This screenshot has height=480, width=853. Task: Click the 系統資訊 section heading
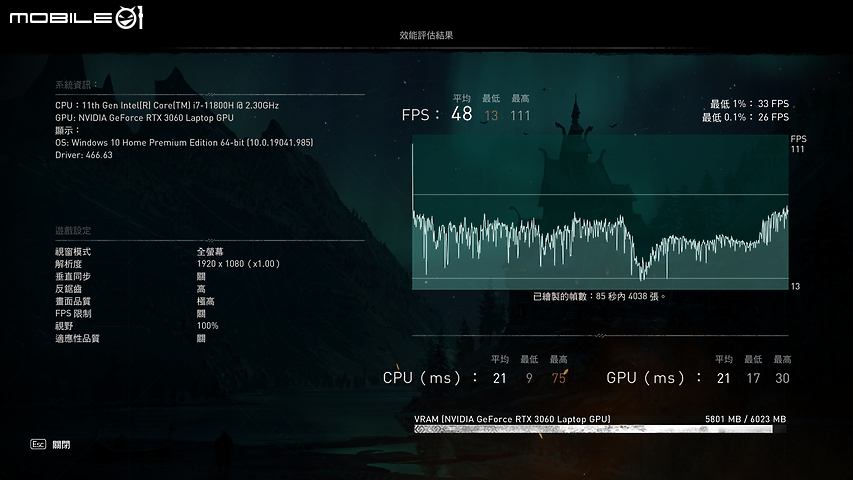(76, 85)
